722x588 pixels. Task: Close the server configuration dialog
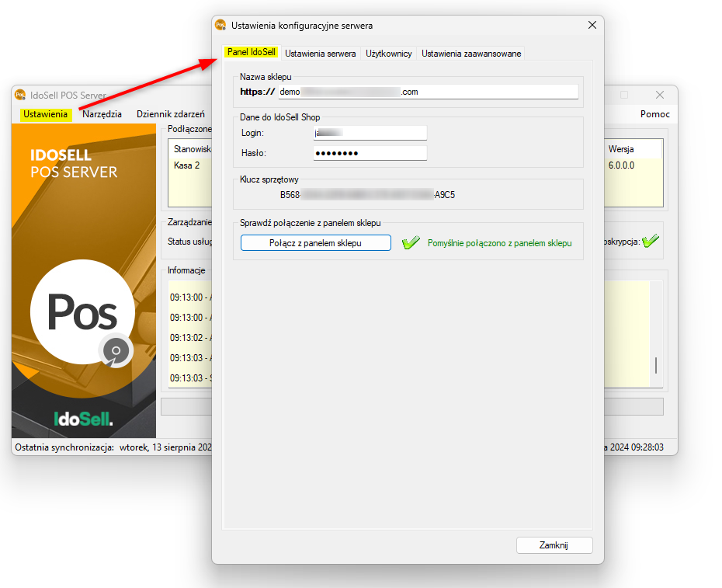coord(592,25)
